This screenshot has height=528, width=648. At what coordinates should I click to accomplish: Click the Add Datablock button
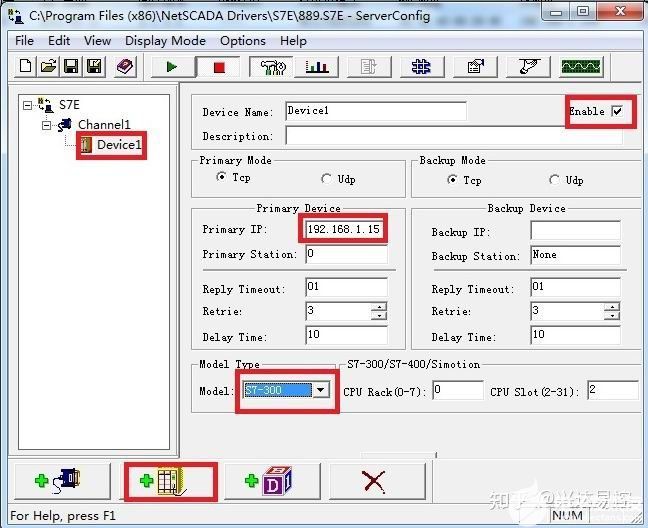pos(273,481)
